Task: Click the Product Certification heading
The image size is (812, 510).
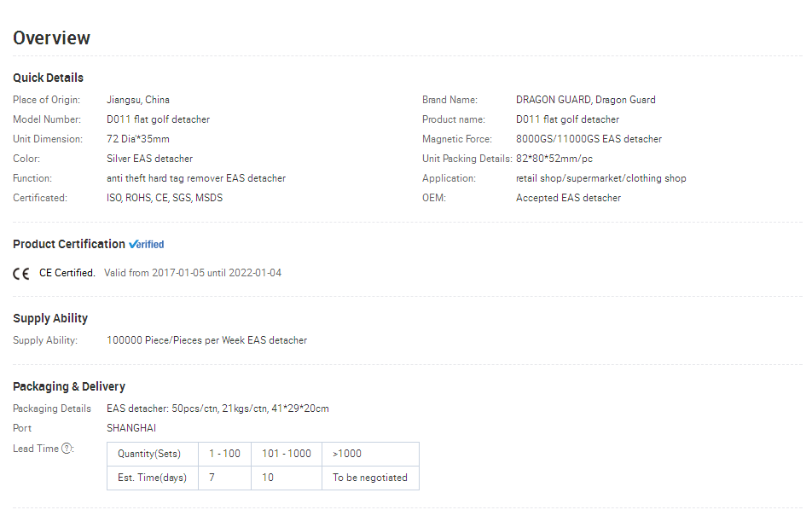Action: point(69,244)
